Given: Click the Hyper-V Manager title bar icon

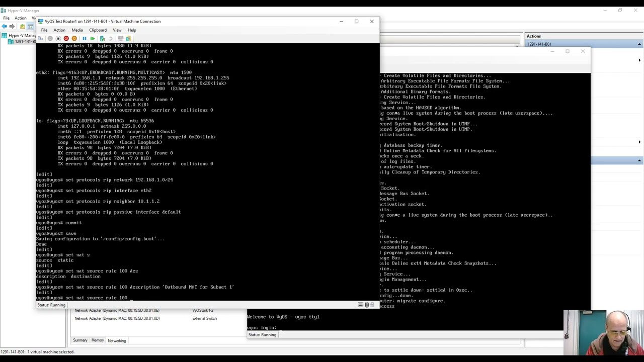Looking at the screenshot, I should point(4,11).
